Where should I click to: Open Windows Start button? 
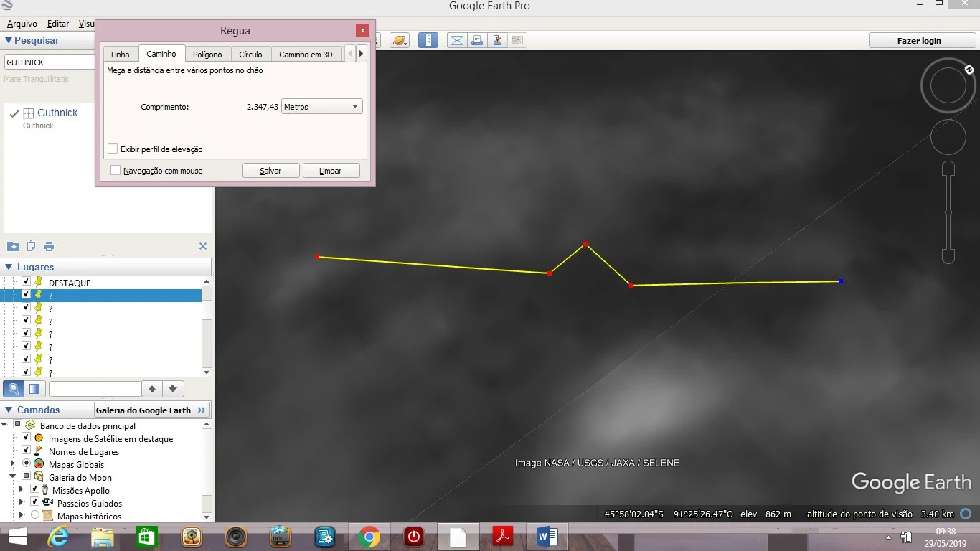pos(18,537)
